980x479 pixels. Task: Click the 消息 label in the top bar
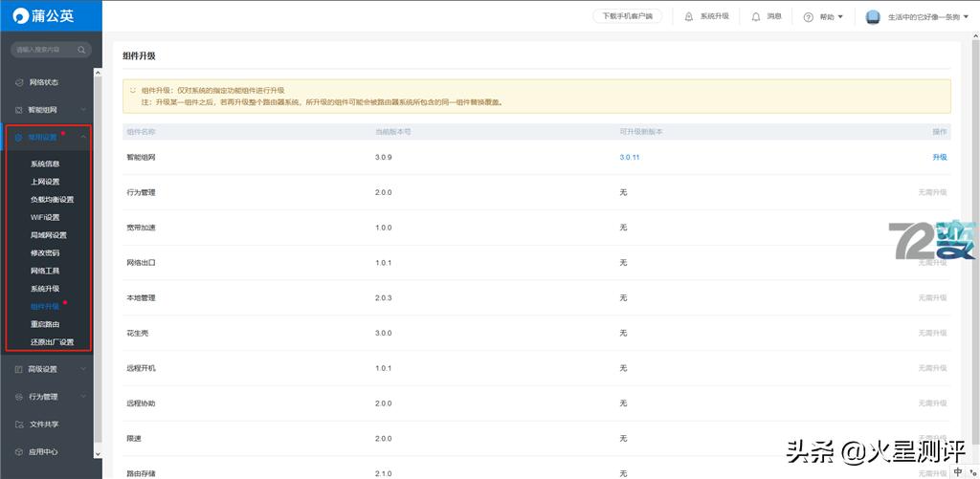coord(774,17)
